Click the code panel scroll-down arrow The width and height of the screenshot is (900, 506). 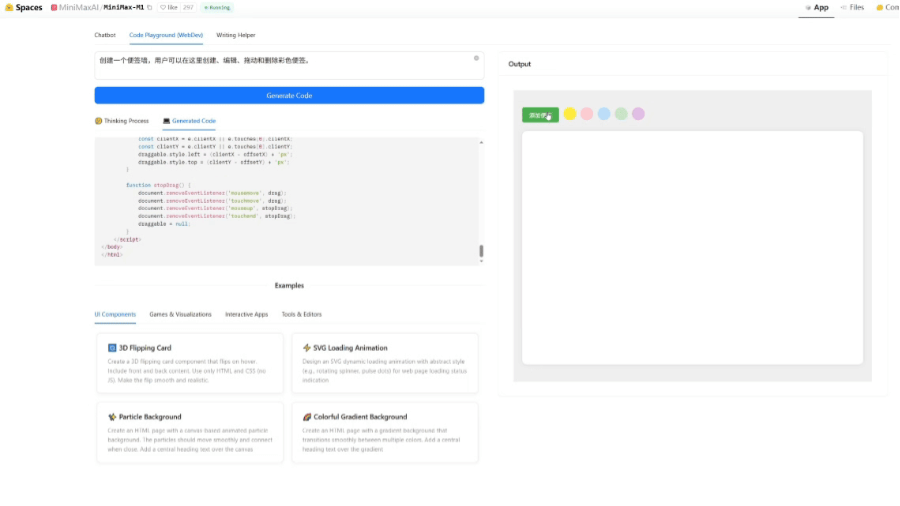(x=481, y=261)
